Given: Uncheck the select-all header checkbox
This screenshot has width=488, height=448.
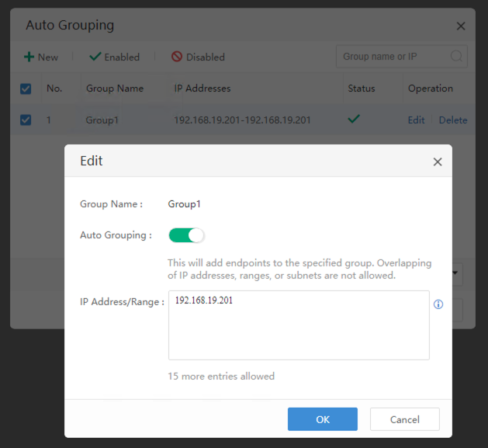Looking at the screenshot, I should tap(26, 89).
